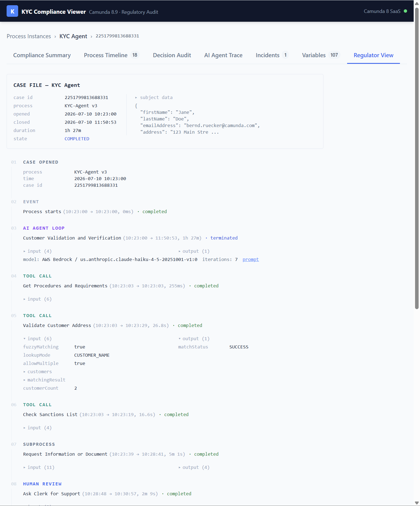Click the 'SUBPROCESS' heading
Screen dimensions: 420x506
[x=39, y=444]
